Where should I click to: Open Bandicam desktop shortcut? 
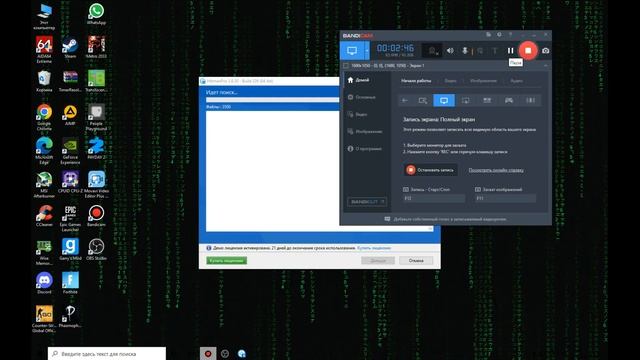tap(96, 216)
